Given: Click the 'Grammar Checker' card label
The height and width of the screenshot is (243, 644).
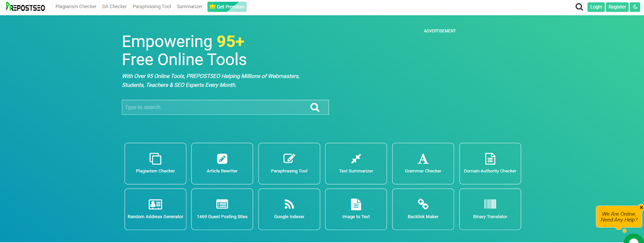Looking at the screenshot, I should tap(423, 171).
